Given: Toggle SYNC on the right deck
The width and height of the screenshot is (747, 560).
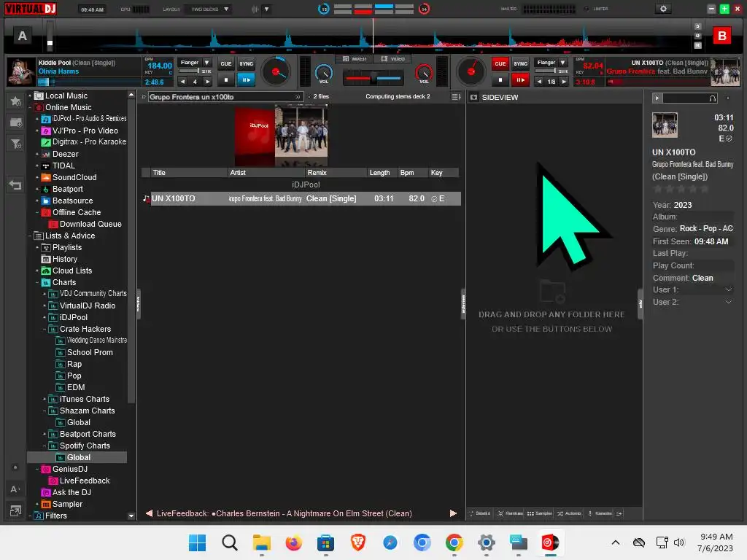Looking at the screenshot, I should click(x=520, y=63).
